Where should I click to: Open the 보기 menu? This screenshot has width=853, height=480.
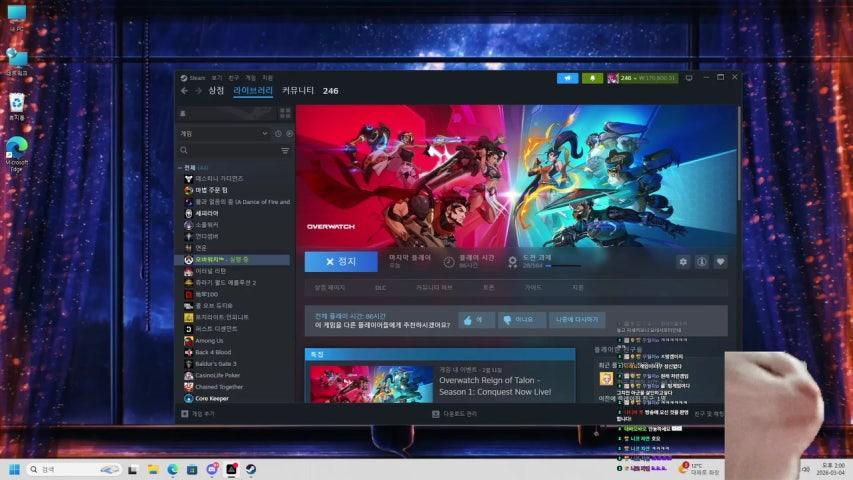coord(217,78)
